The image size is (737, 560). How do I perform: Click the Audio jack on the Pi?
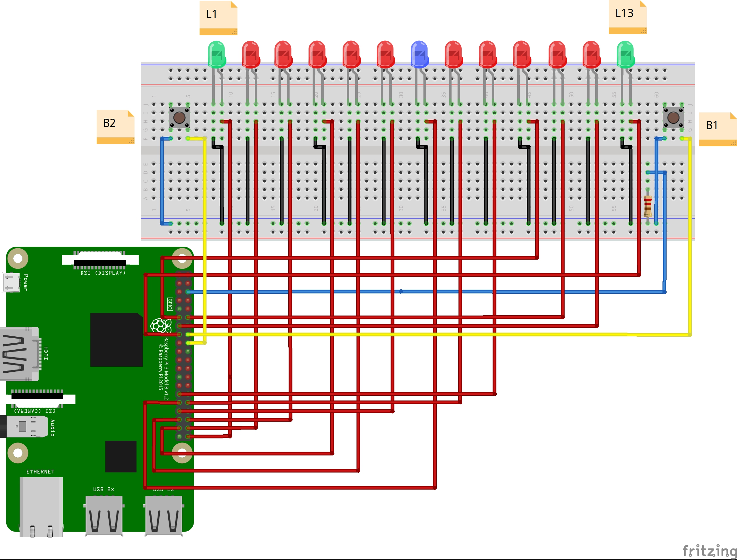[27, 426]
